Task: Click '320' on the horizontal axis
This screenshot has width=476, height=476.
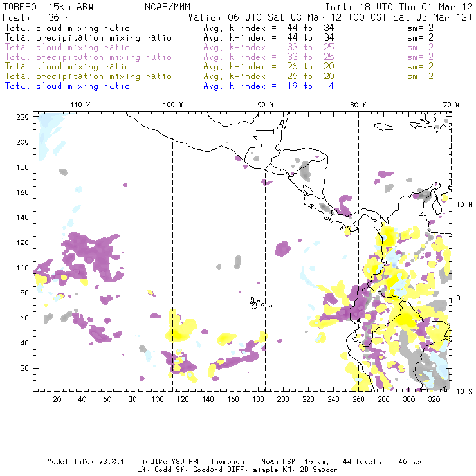Action: coord(434,399)
